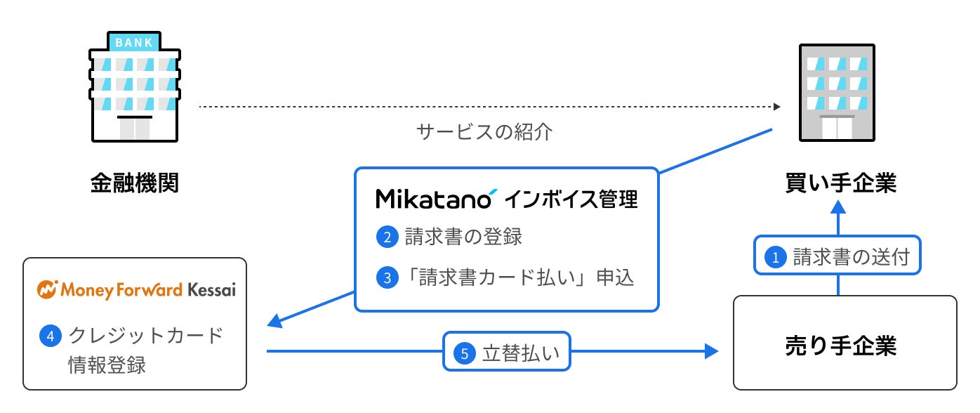Image resolution: width=980 pixels, height=413 pixels.
Task: Click the blue step 2 circle
Action: [x=387, y=237]
